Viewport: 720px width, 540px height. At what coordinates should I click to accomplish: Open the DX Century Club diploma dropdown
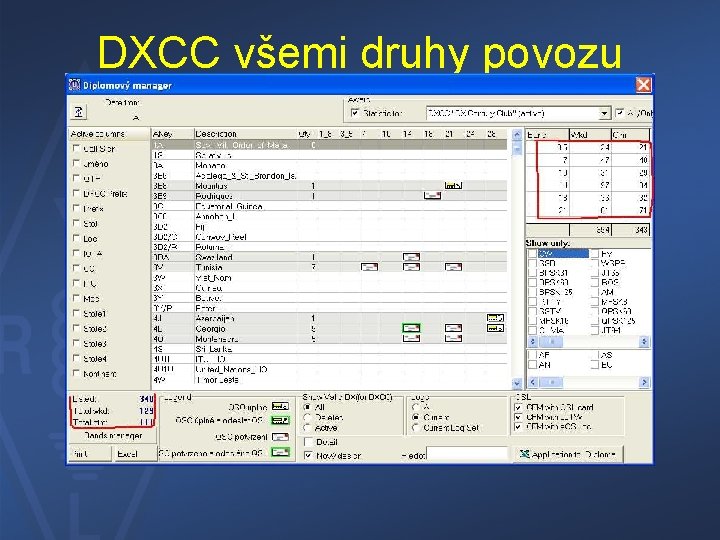pos(604,113)
